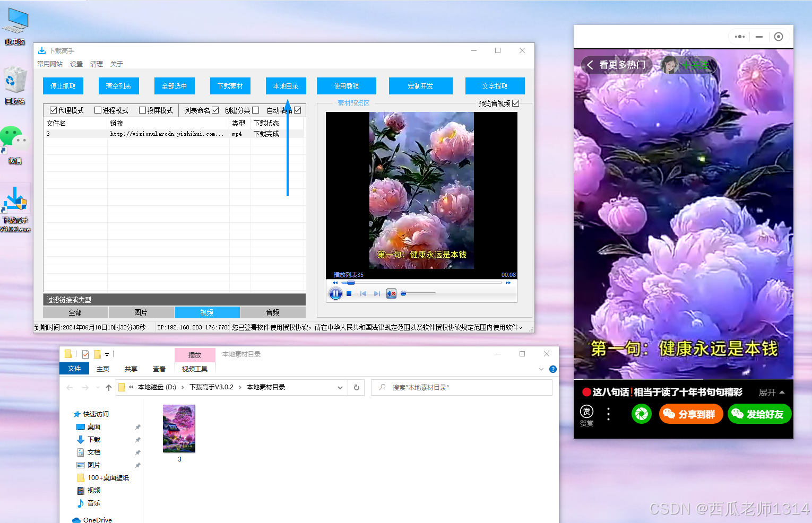Click the 文字提取 button

495,86
